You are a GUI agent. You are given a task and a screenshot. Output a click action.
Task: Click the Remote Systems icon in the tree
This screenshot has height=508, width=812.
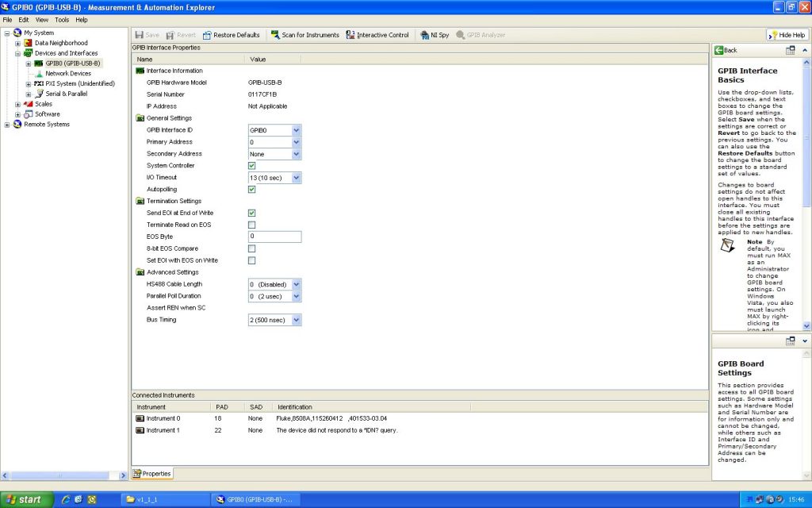click(x=17, y=124)
